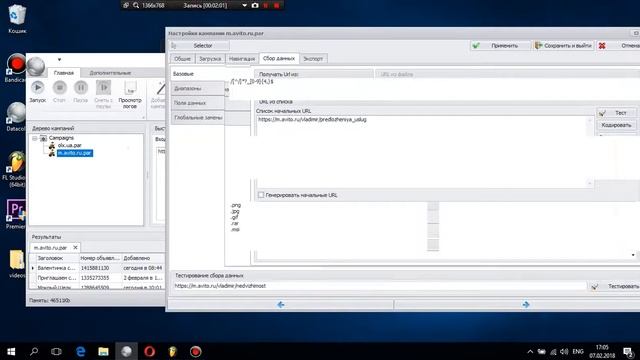Open Дополнительные ribbon tab in Datacol
The height and width of the screenshot is (360, 640).
point(110,73)
